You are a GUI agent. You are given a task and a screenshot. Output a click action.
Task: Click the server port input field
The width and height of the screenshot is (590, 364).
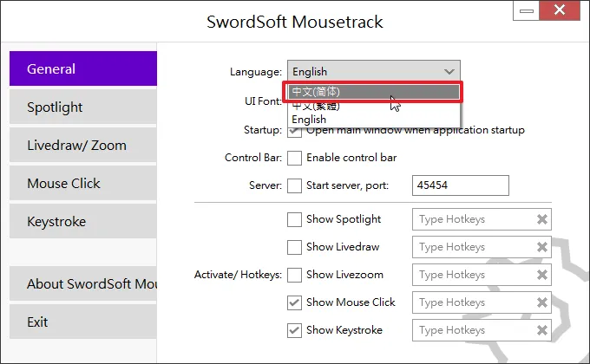point(461,185)
